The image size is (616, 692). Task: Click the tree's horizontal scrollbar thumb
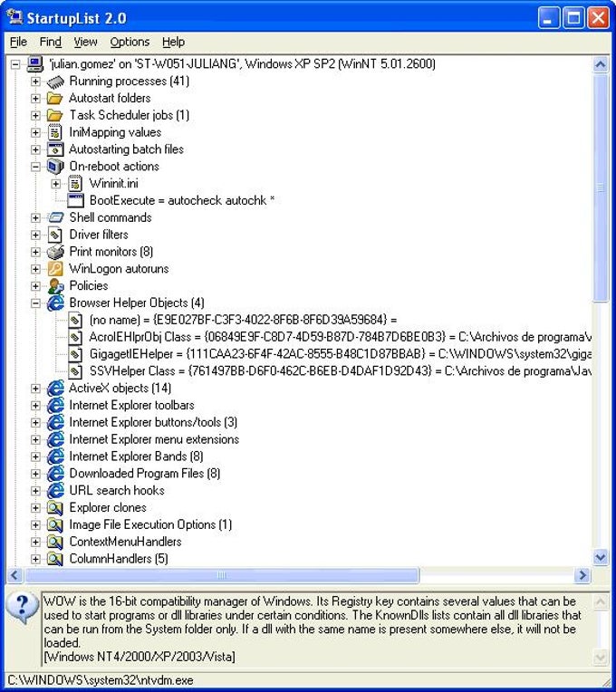tap(222, 575)
